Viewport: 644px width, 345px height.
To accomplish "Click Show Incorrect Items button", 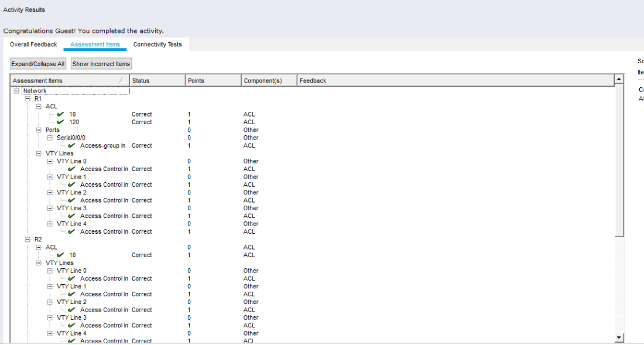I will click(x=101, y=64).
